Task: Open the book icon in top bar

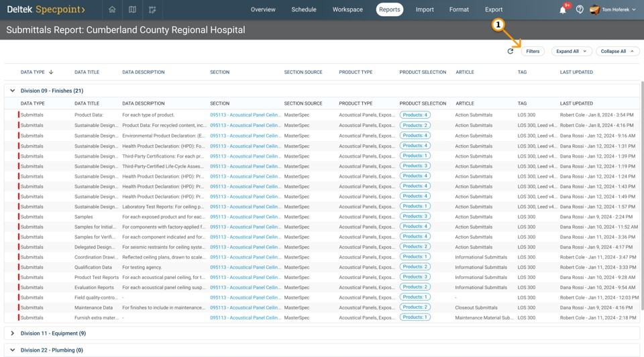Action: (x=132, y=9)
